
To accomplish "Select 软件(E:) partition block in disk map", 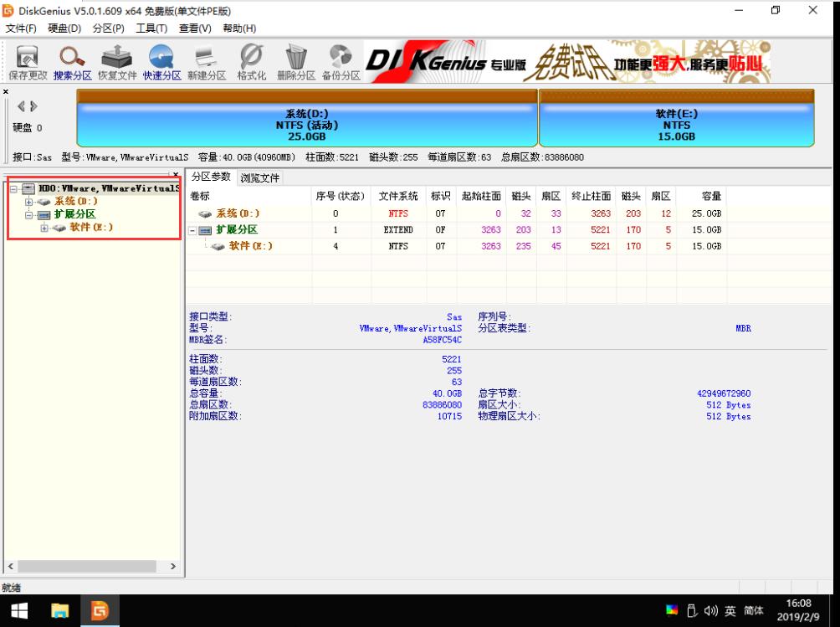I will pos(677,121).
